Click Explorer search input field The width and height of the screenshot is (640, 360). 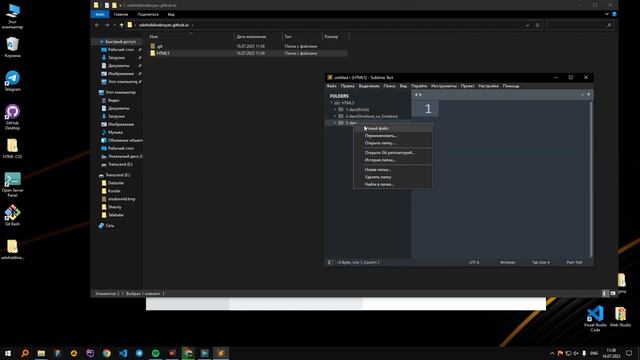coord(580,25)
